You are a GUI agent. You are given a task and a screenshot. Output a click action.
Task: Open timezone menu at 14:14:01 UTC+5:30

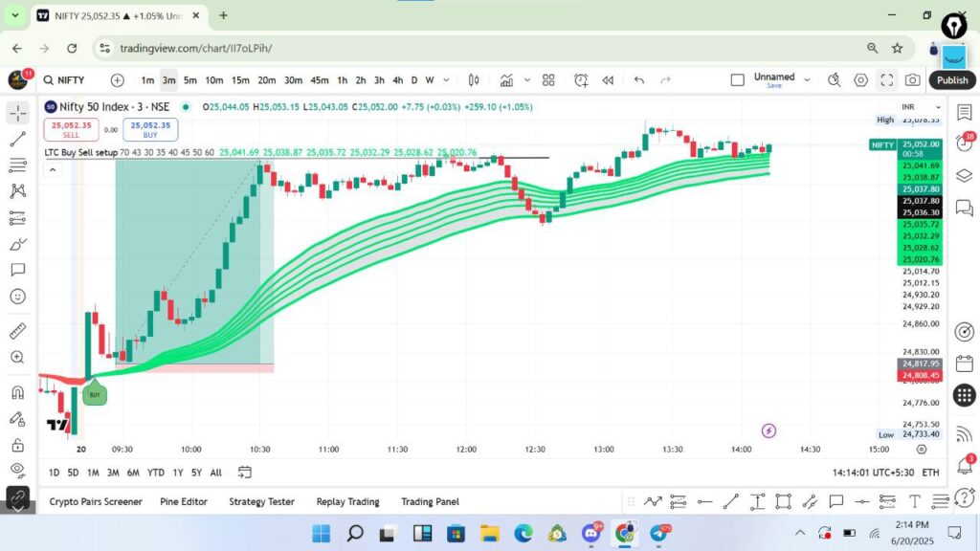click(x=873, y=473)
